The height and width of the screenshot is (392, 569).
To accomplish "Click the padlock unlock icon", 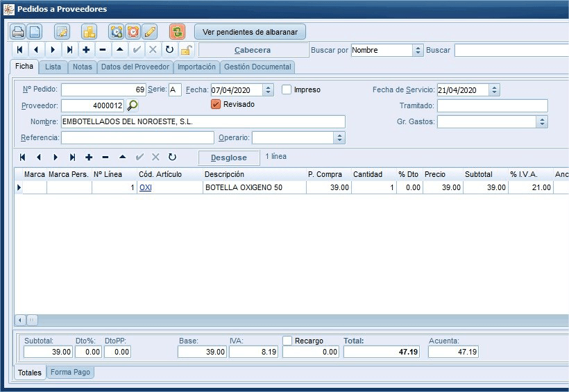I will click(x=186, y=50).
